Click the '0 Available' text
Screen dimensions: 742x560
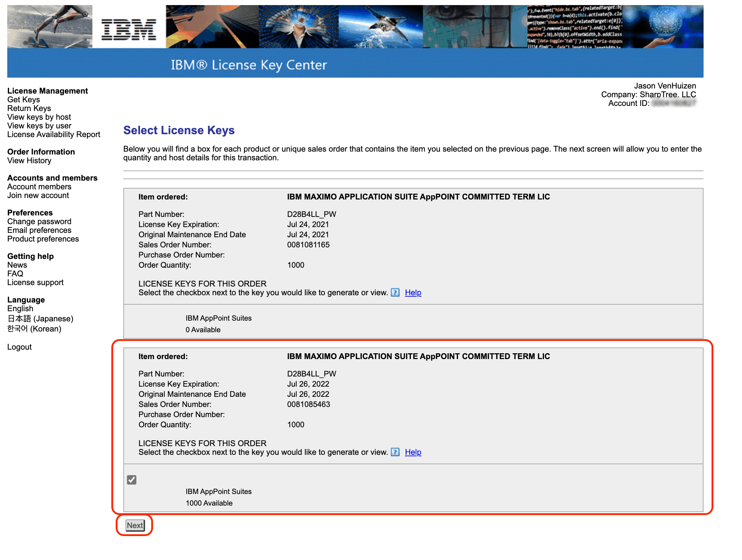pyautogui.click(x=203, y=329)
